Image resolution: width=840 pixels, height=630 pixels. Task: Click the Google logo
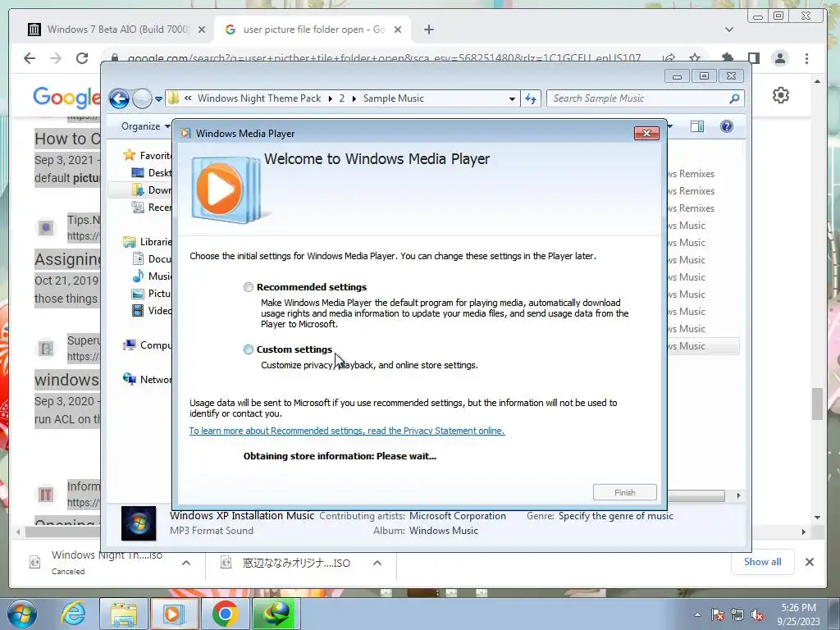coord(66,97)
